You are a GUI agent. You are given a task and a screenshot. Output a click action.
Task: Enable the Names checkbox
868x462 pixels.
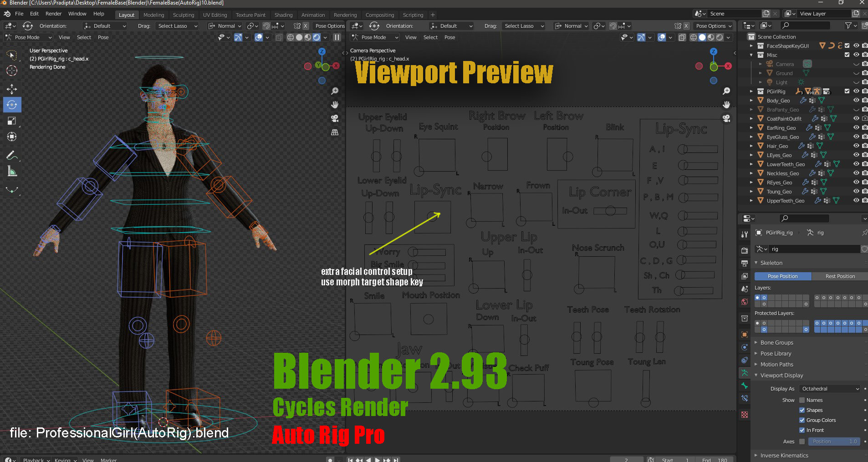(802, 400)
